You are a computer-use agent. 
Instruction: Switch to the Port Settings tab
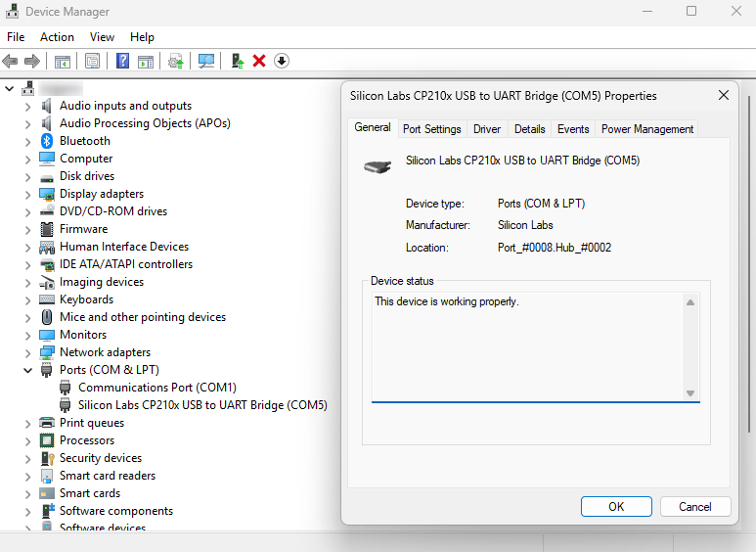click(432, 129)
